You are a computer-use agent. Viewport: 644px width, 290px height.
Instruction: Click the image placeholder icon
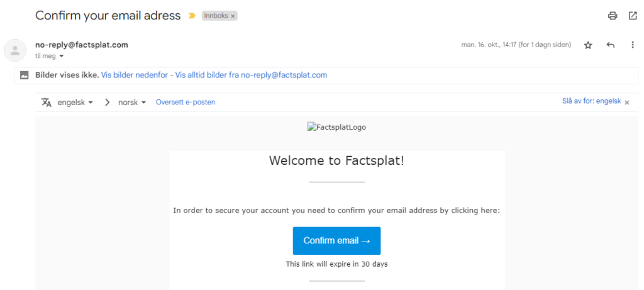point(25,75)
